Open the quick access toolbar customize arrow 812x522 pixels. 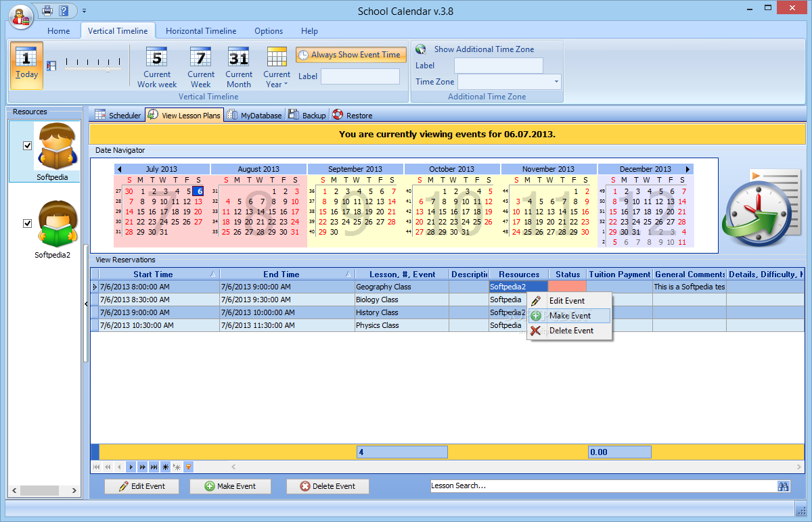pyautogui.click(x=84, y=10)
